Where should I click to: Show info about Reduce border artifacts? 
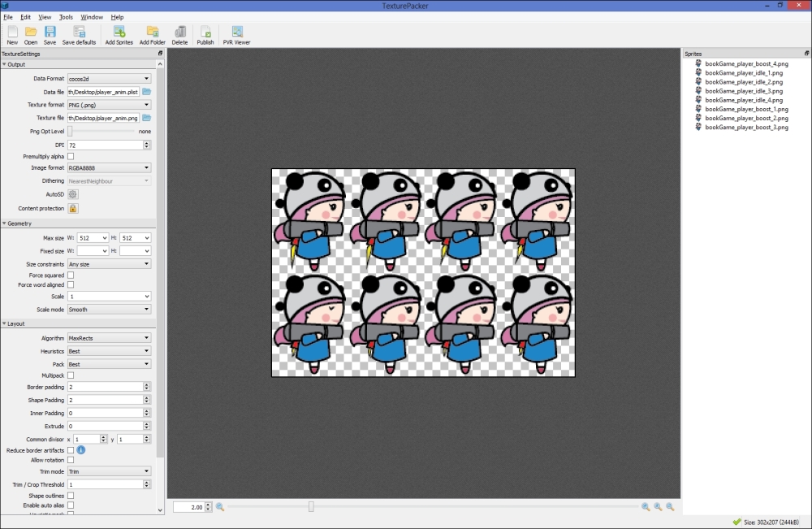tap(80, 449)
